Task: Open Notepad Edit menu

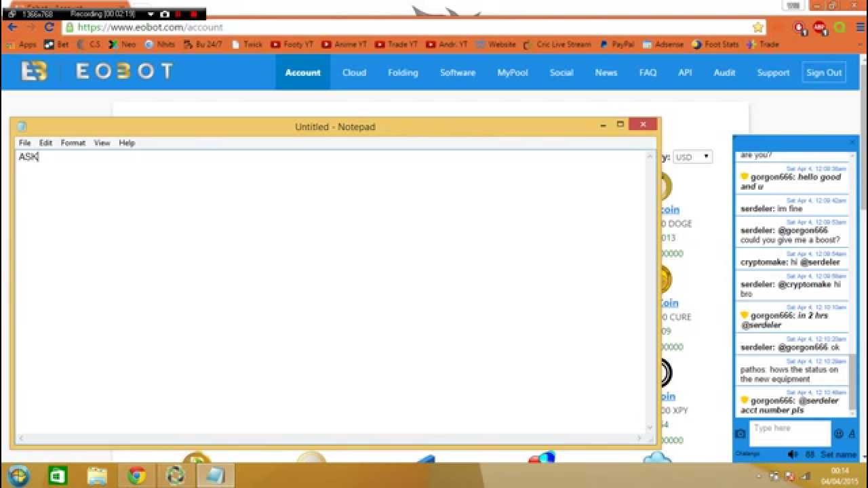Action: click(45, 143)
